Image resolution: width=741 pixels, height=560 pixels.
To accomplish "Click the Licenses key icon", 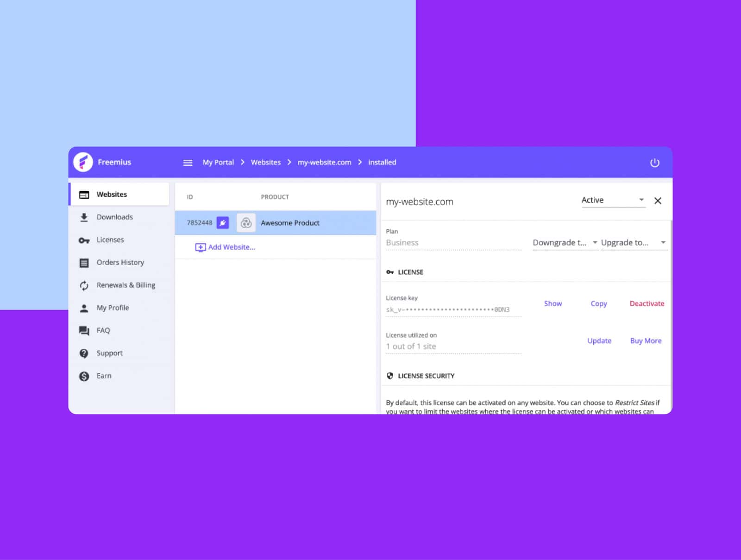I will (x=84, y=240).
